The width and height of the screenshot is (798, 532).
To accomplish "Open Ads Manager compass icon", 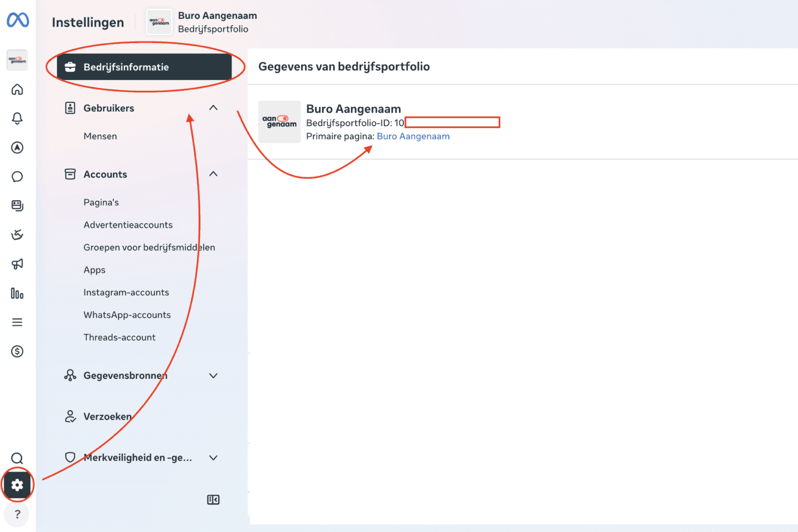I will pos(17,148).
